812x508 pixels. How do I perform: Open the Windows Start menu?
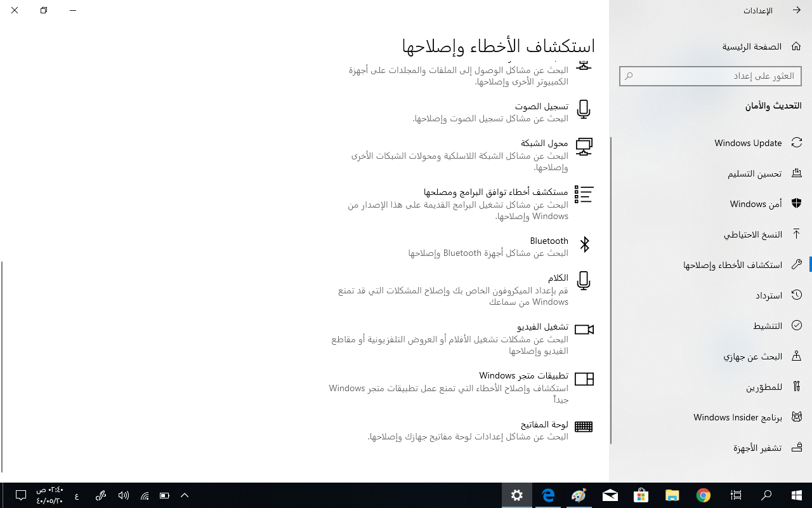(x=797, y=495)
